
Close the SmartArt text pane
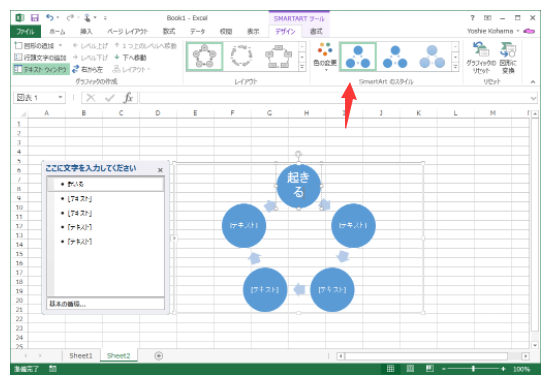tap(160, 170)
